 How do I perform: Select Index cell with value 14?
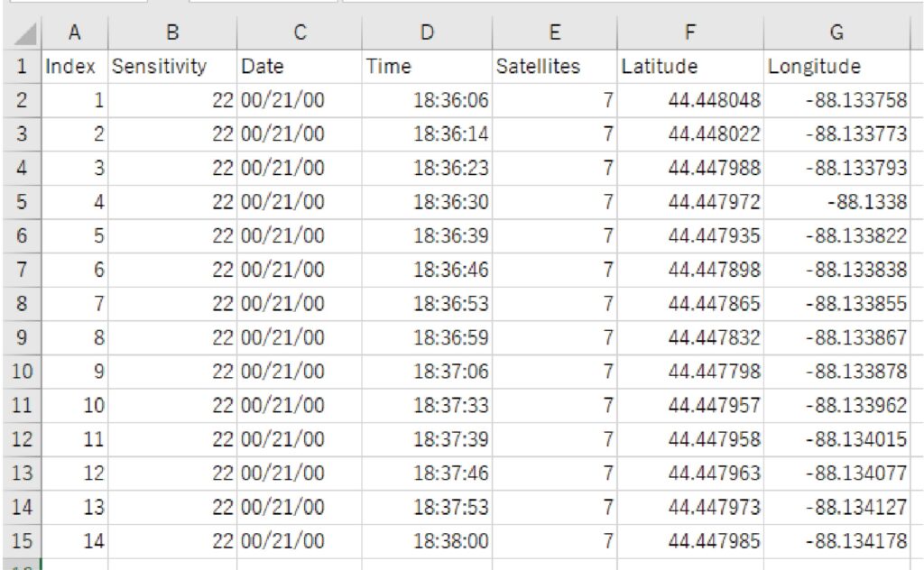[75, 541]
